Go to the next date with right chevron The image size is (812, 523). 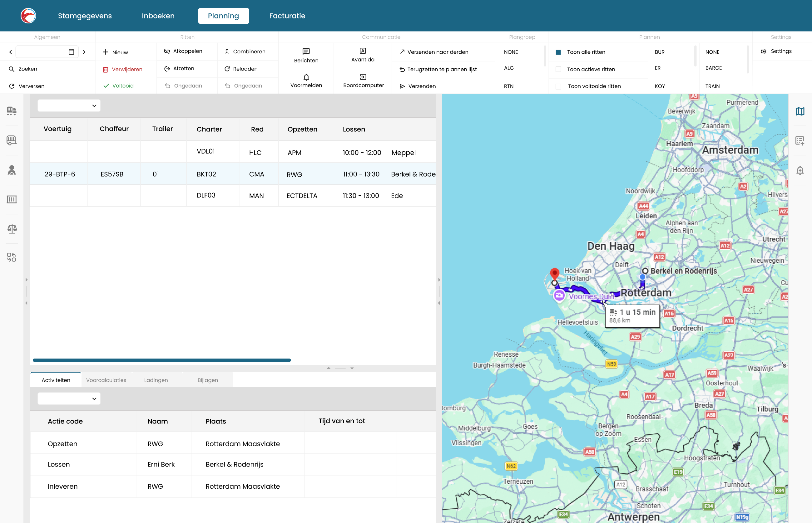pyautogui.click(x=84, y=52)
